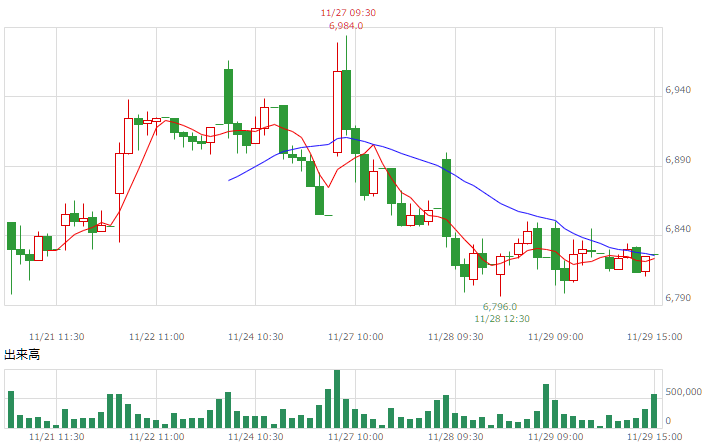
Task: Select the 6,796.0 low price annotation
Action: coord(500,307)
